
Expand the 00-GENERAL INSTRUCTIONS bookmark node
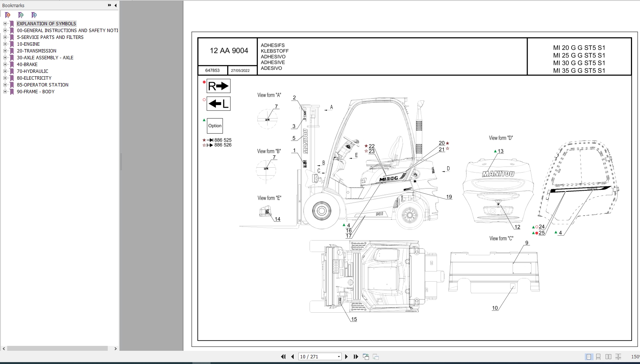[x=5, y=30]
